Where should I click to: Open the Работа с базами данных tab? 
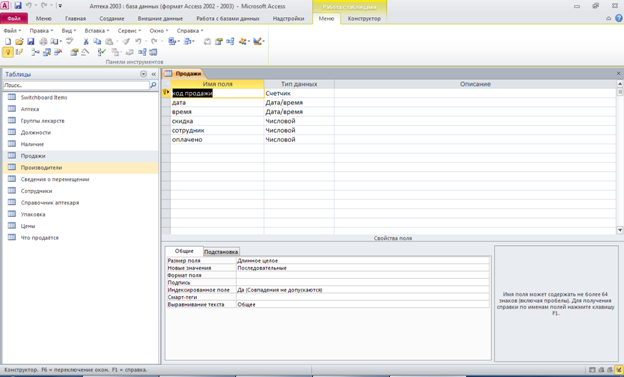pos(228,19)
